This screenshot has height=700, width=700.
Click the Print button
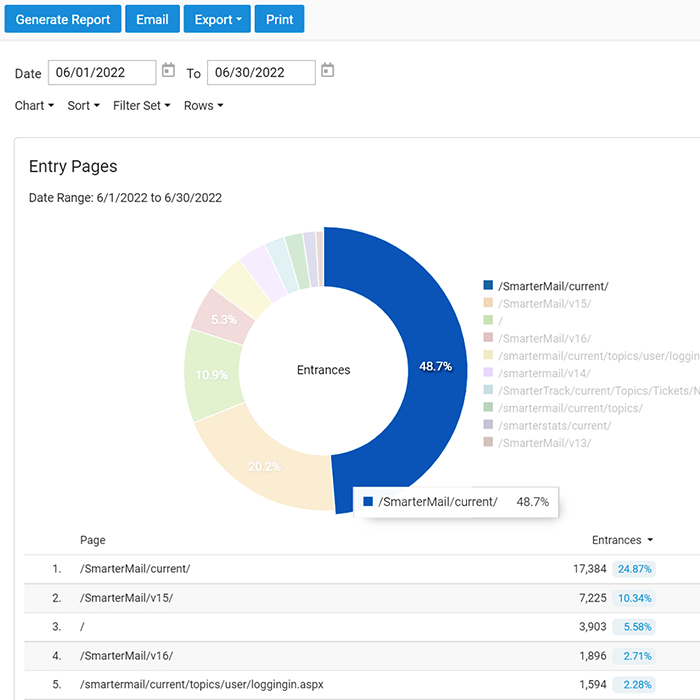point(279,19)
